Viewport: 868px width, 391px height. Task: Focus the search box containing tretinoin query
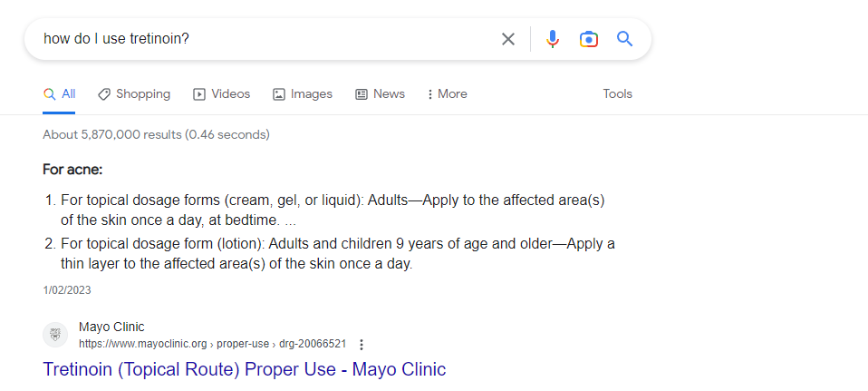(263, 39)
